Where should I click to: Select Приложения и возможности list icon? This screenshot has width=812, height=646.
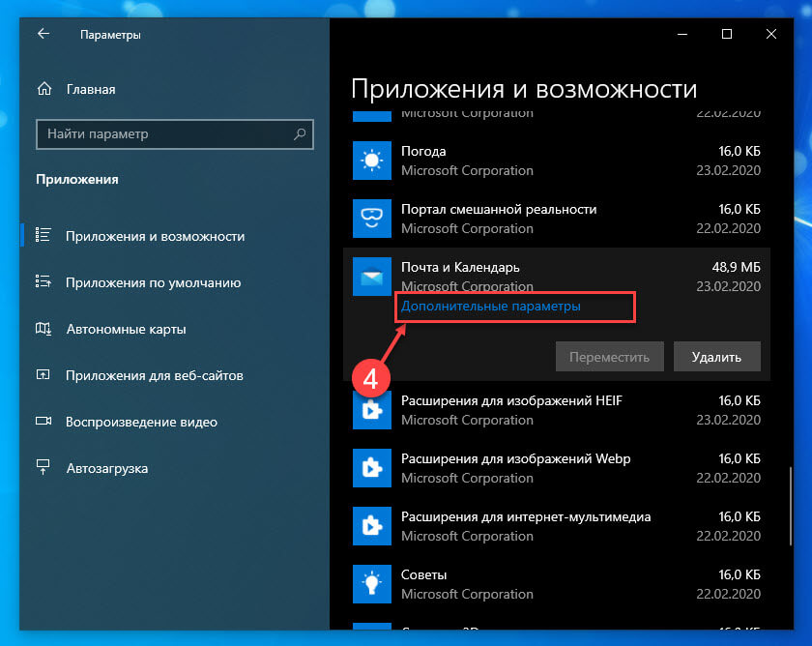point(43,235)
